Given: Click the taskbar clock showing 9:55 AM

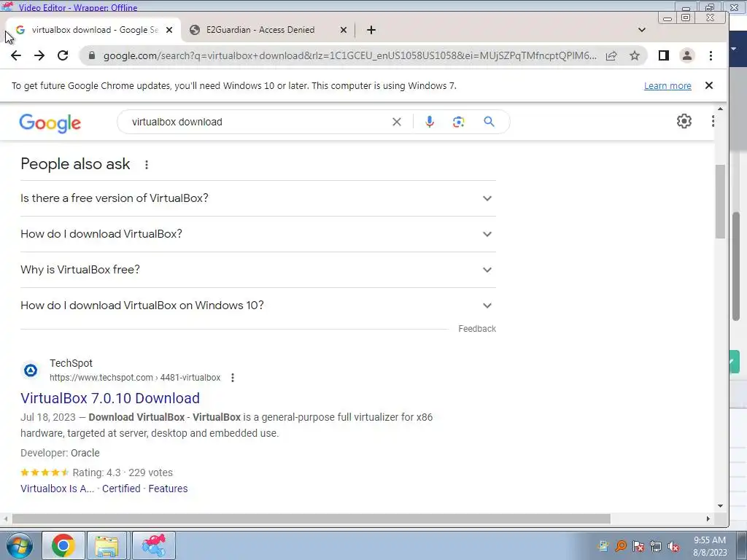Looking at the screenshot, I should pos(710,546).
